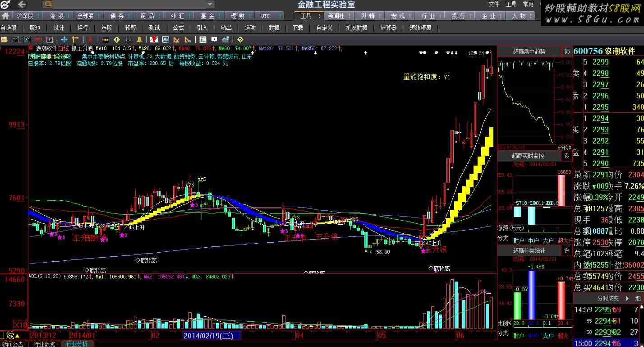Click the red dot toolbar icon
The image size is (644, 347).
click(90, 40)
